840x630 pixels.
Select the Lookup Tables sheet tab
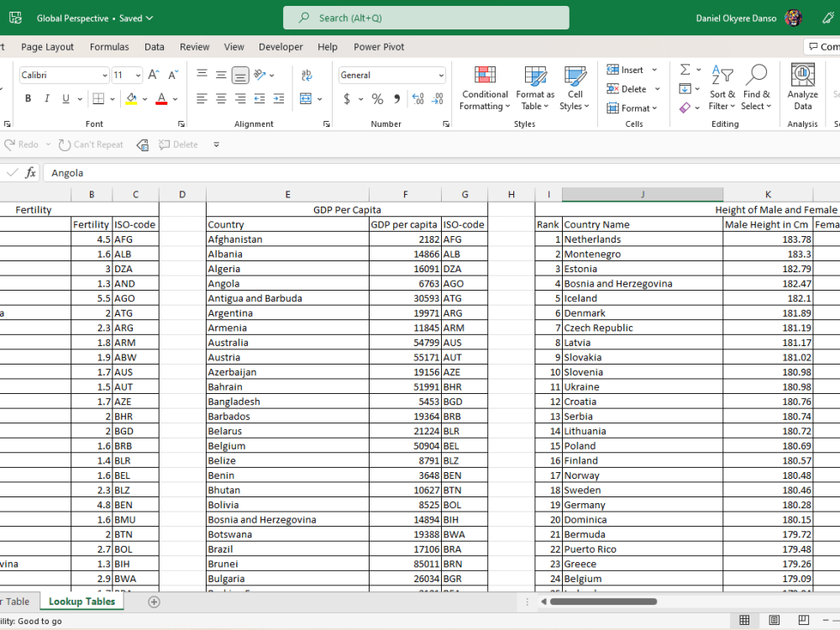pyautogui.click(x=81, y=601)
